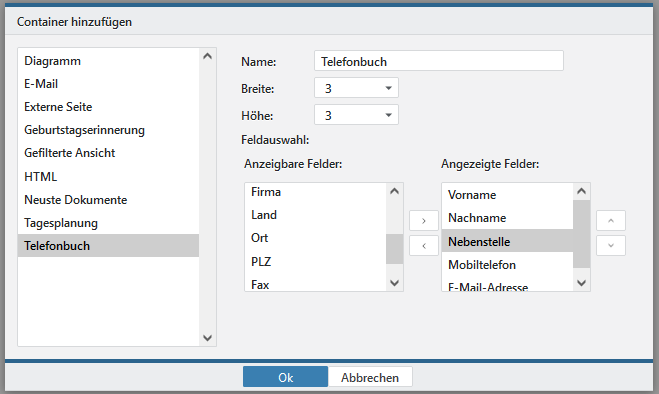659x394 pixels.
Task: Move field to displayed list with right arrow
Action: point(424,221)
